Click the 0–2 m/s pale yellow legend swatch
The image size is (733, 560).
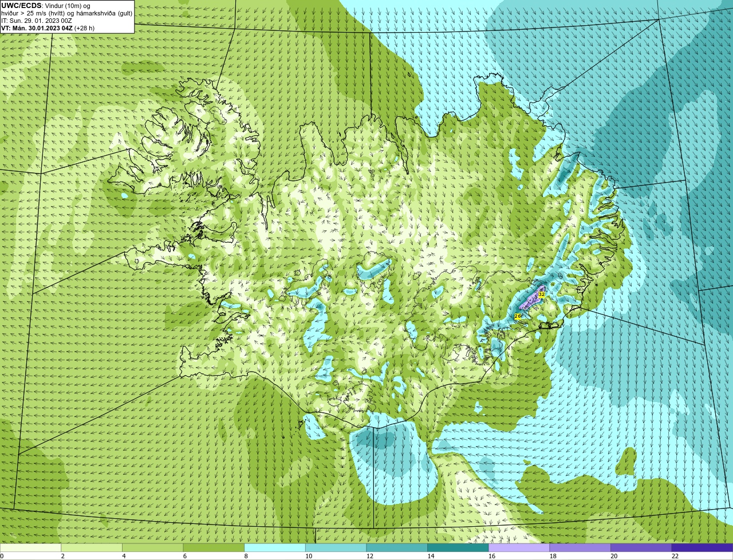[30, 547]
